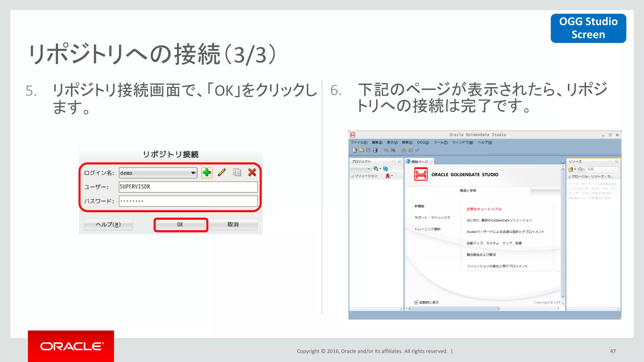Click OK in the repository connection dialog
Viewport: 644px width, 362px height.
pos(180,225)
